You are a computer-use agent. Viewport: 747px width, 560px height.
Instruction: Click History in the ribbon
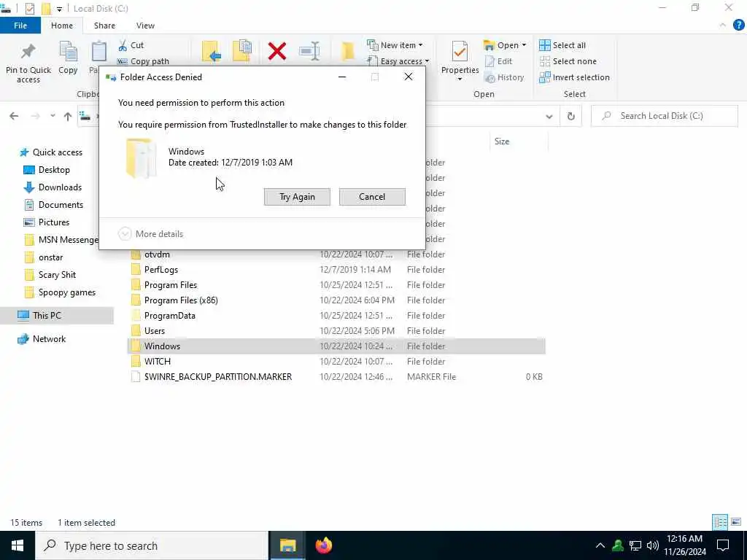coord(504,77)
